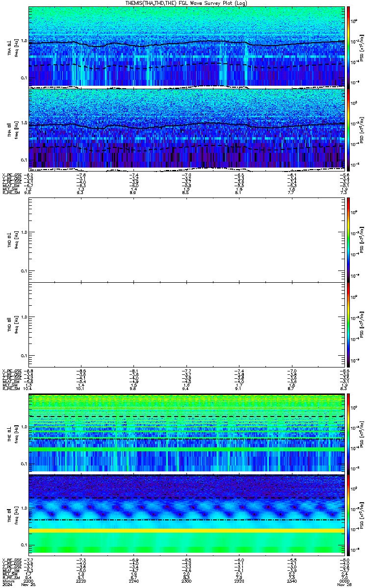Click the Nov 26 date label
The height and width of the screenshot is (588, 368).
coord(343,585)
